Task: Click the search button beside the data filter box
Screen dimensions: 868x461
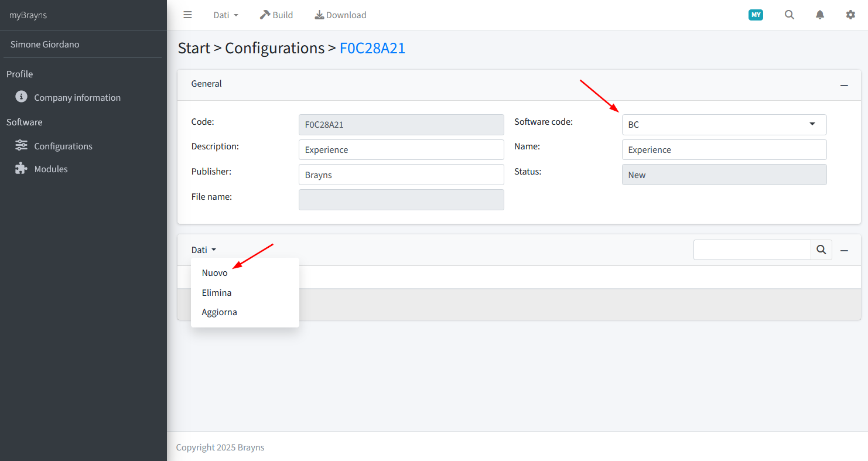Action: [821, 250]
